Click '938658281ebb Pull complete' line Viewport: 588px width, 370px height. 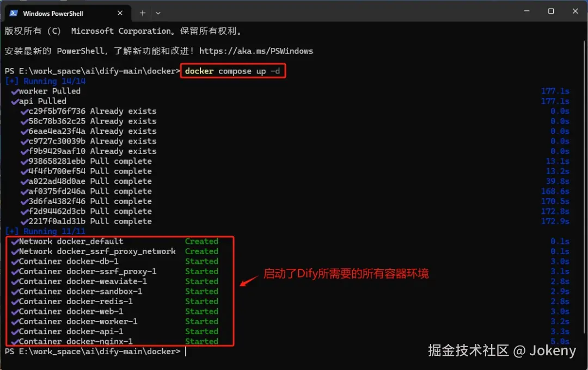(86, 161)
